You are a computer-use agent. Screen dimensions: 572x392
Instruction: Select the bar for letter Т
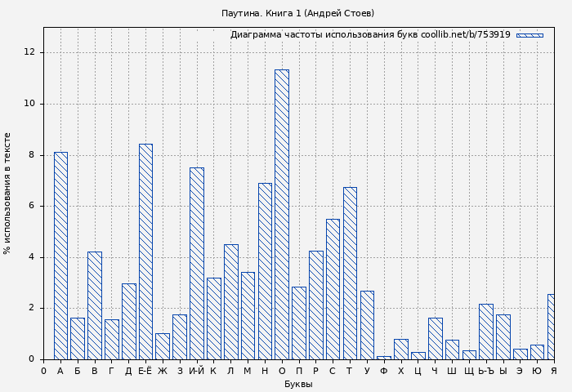tap(350, 273)
